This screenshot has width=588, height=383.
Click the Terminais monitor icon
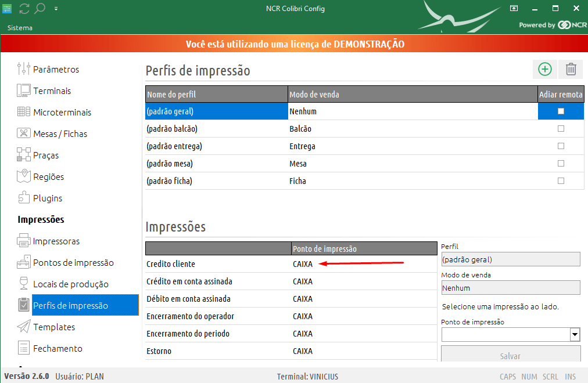click(x=23, y=91)
